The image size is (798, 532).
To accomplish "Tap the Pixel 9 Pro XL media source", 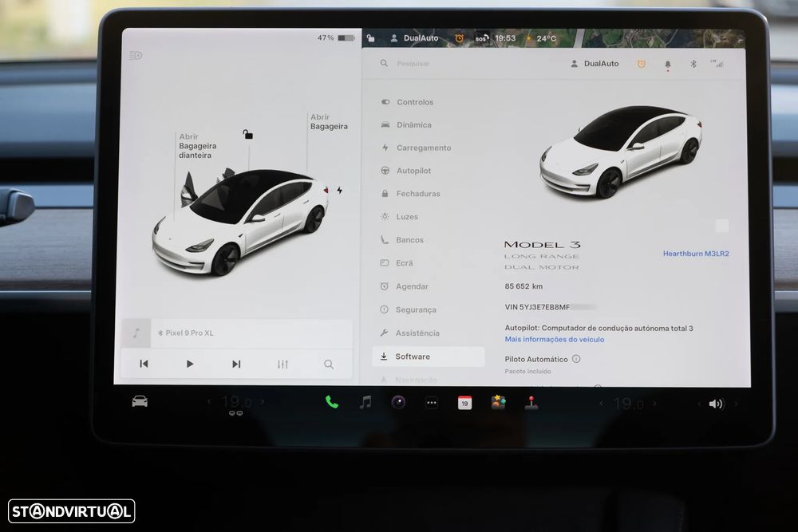I will pyautogui.click(x=185, y=333).
